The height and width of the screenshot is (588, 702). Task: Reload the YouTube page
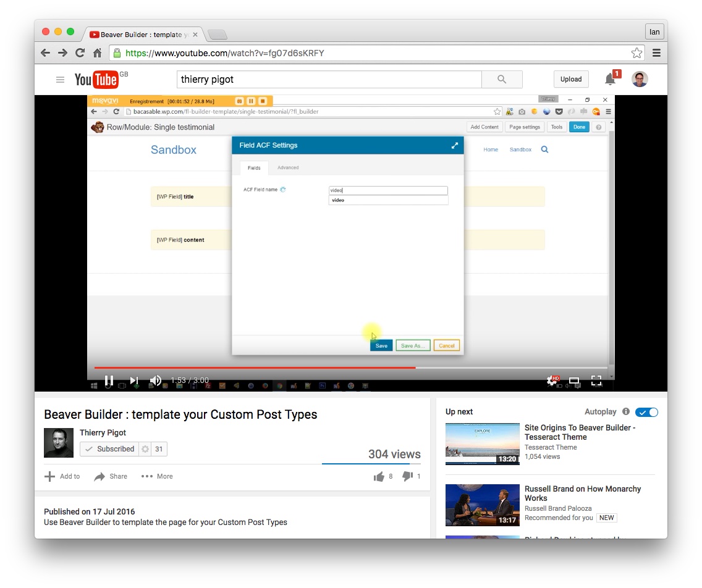point(80,52)
